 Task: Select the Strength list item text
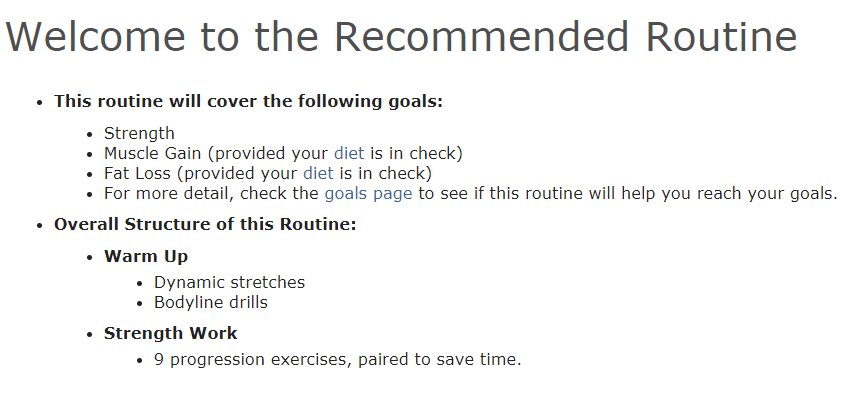[x=139, y=134]
